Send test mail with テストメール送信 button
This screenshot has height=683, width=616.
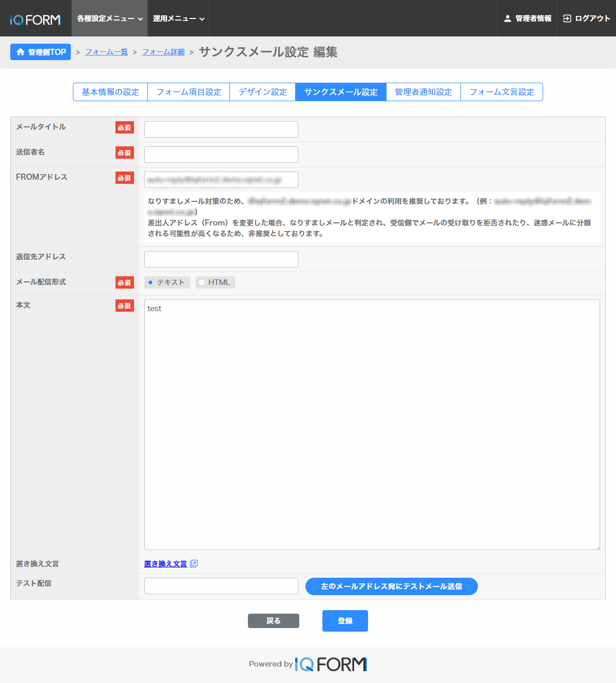[x=391, y=586]
